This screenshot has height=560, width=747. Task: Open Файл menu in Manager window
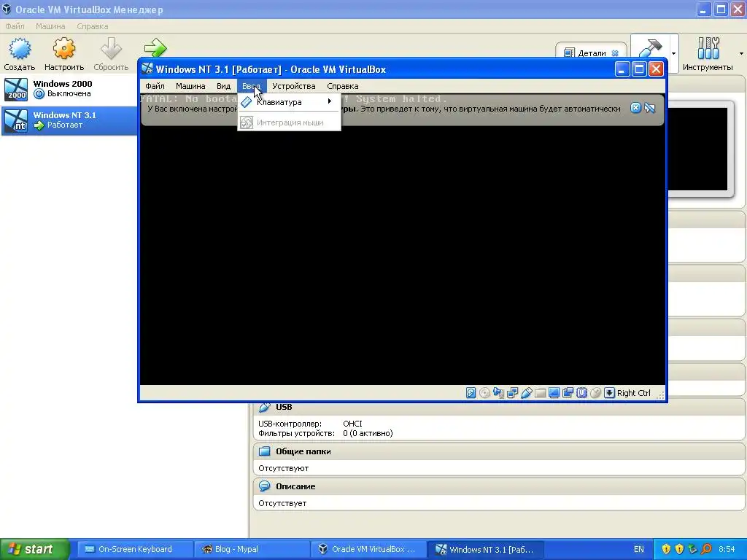tap(15, 26)
